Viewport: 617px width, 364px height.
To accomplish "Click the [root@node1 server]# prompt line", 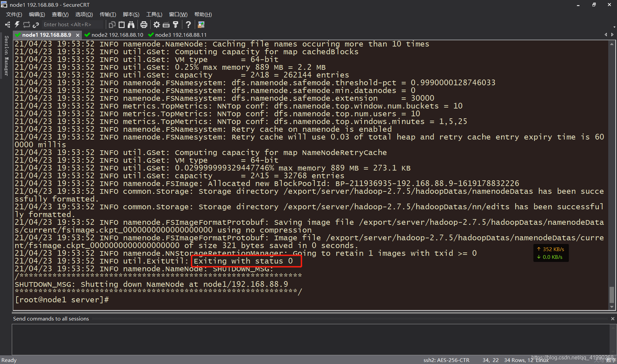I will click(x=62, y=300).
